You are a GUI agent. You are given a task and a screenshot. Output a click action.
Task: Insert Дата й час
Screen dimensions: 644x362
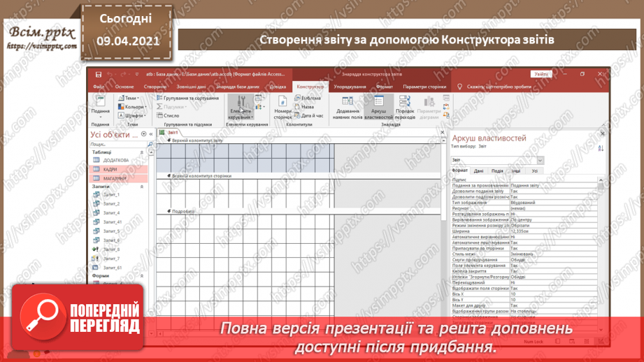tap(309, 116)
